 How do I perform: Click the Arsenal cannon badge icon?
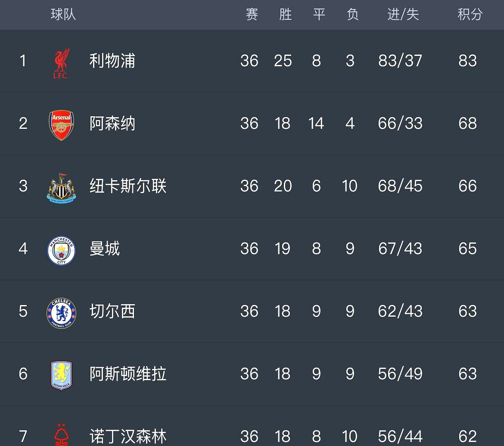point(61,124)
